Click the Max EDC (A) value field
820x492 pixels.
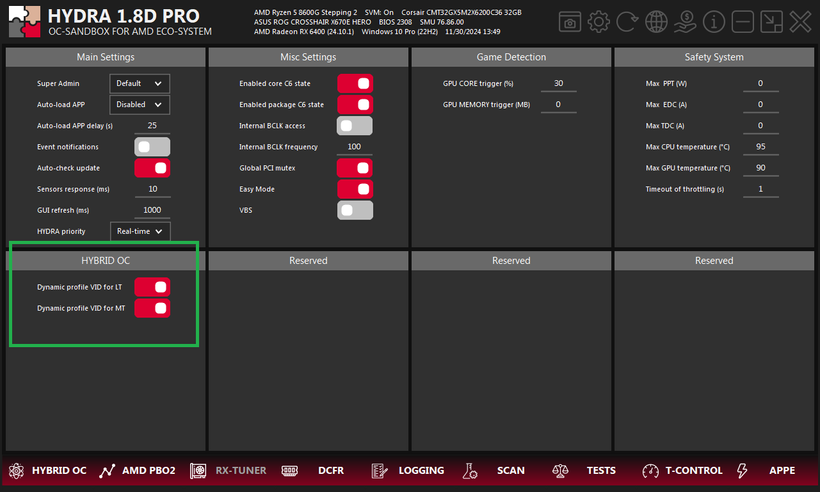(761, 105)
